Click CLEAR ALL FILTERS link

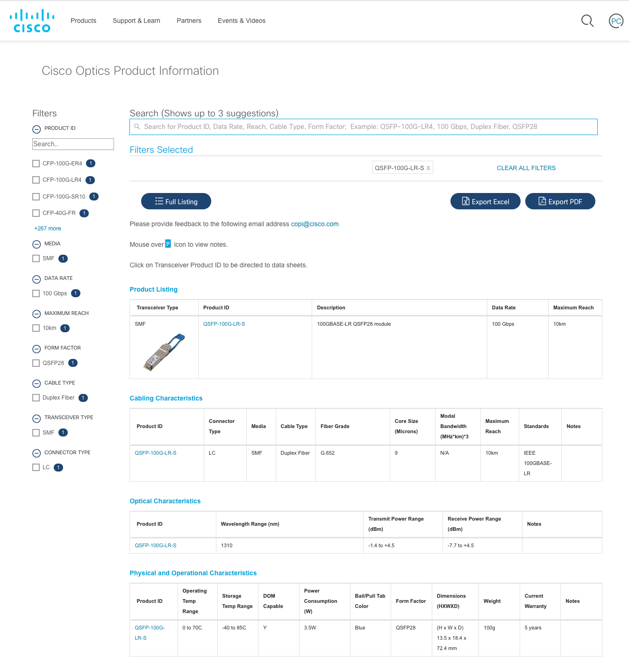tap(526, 168)
